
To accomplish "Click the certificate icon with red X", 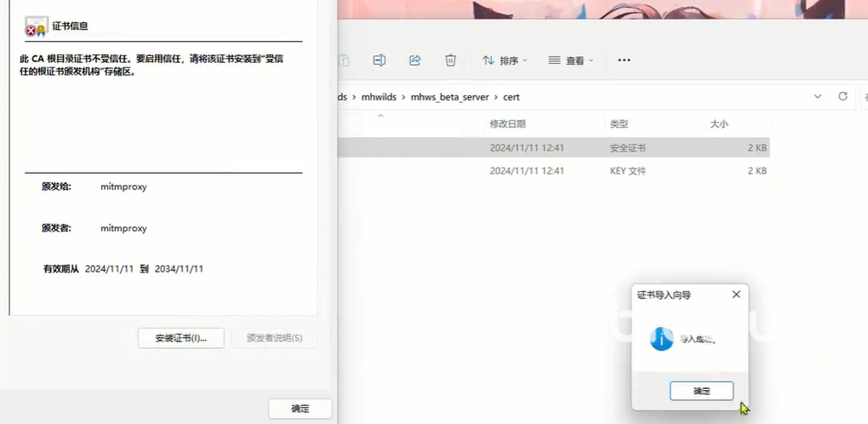I will point(36,26).
